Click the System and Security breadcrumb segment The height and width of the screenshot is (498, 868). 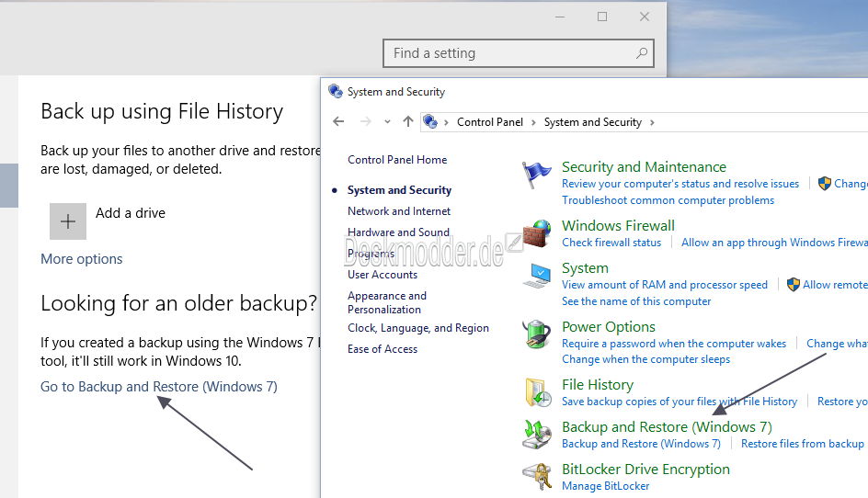click(593, 121)
